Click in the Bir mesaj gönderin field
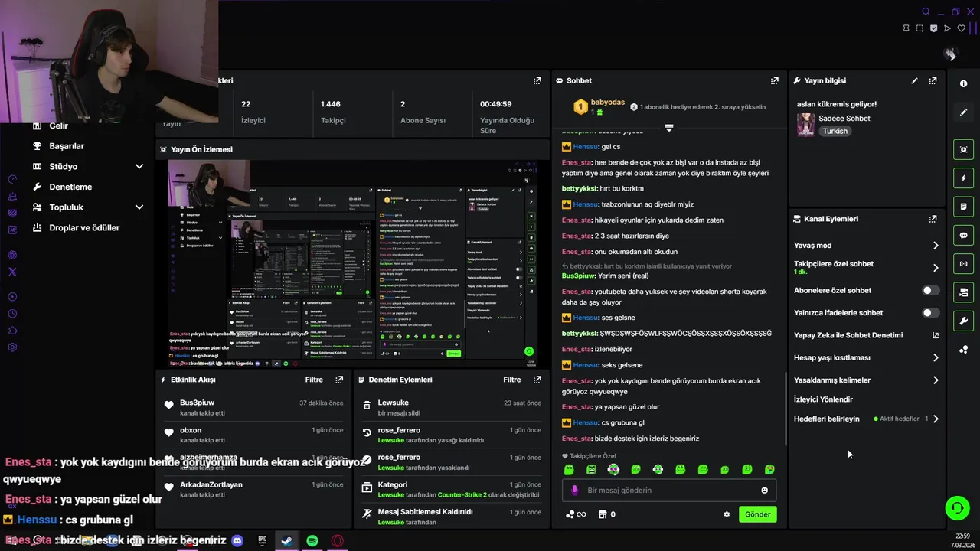This screenshot has width=980, height=551. [670, 491]
